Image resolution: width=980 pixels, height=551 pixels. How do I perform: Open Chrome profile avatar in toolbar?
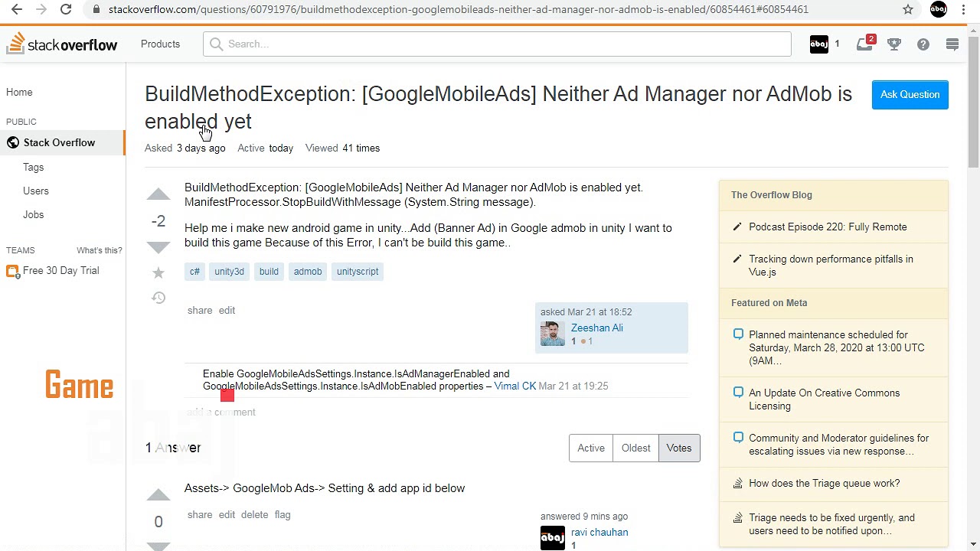click(x=939, y=9)
